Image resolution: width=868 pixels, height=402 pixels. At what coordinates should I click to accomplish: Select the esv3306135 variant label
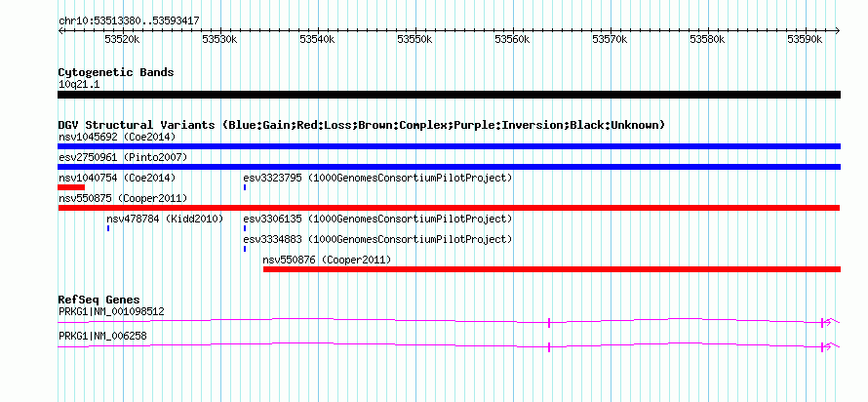pos(378,219)
